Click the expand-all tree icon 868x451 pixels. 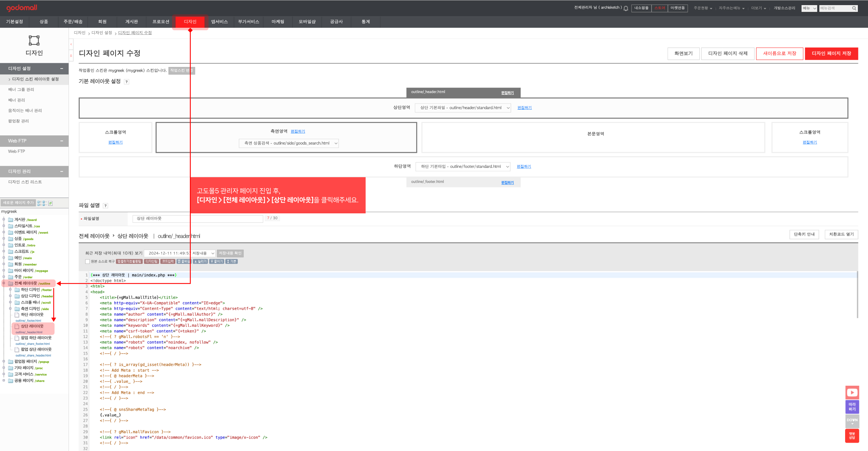(x=40, y=203)
